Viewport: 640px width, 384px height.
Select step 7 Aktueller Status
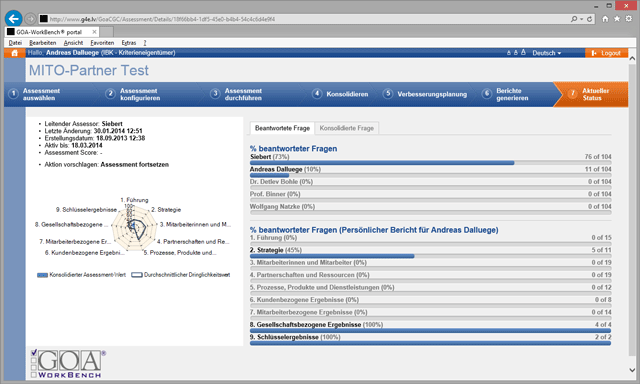[591, 94]
